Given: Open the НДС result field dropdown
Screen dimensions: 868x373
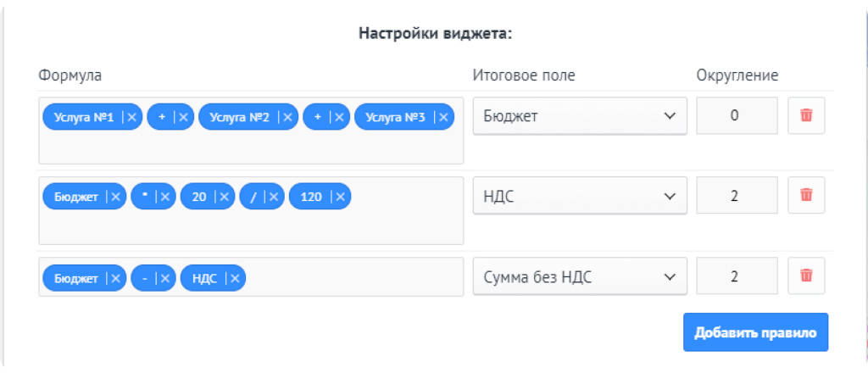Looking at the screenshot, I should pyautogui.click(x=579, y=196).
